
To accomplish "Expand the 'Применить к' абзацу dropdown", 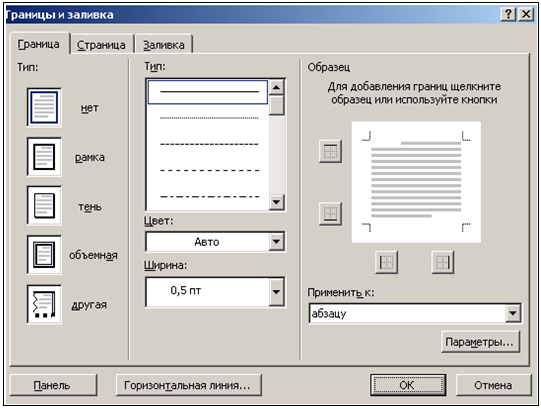I will pos(513,313).
